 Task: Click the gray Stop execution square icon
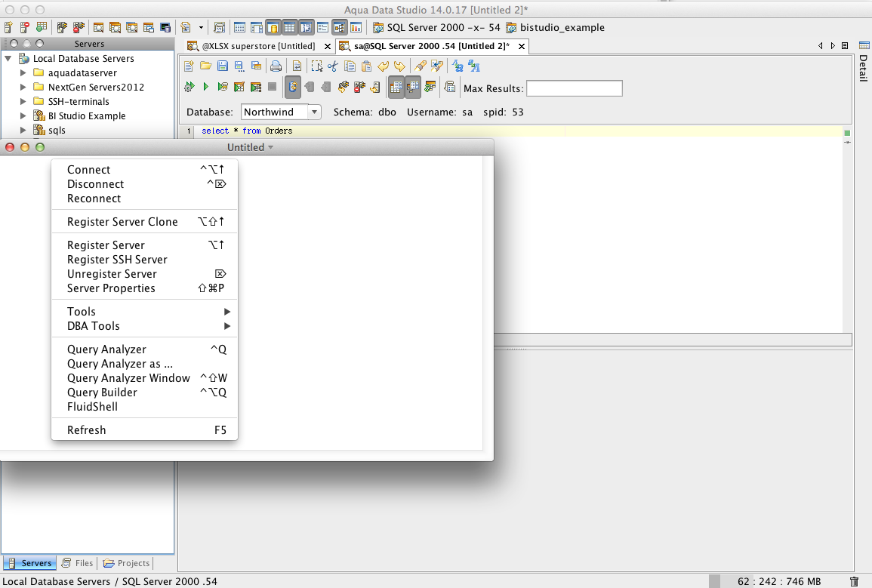coord(272,87)
